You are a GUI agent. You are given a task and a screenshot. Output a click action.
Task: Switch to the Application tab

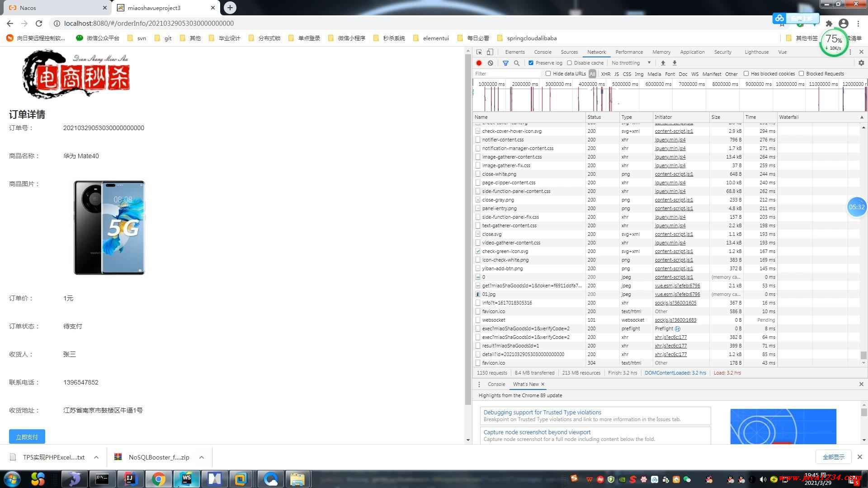[692, 52]
